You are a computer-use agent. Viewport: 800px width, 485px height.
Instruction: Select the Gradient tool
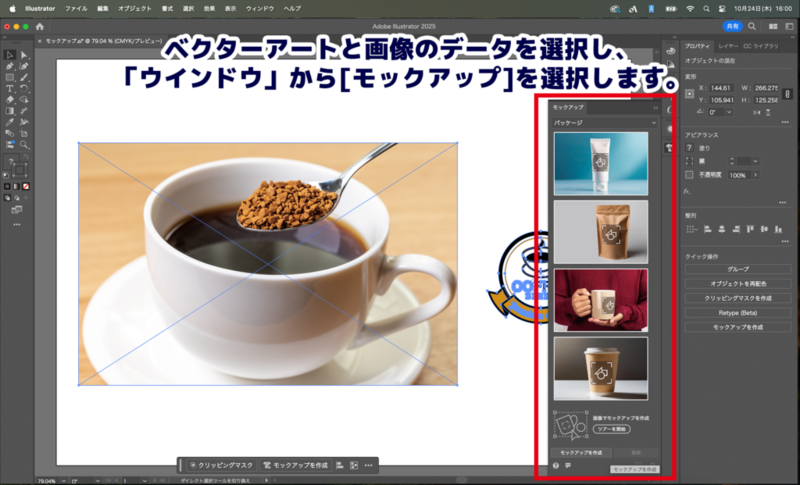tap(9, 111)
